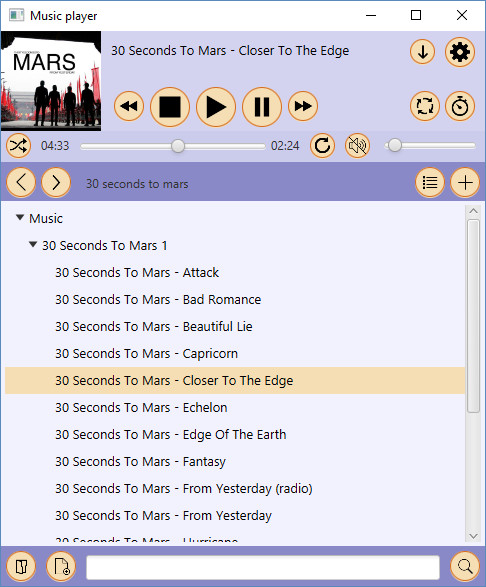Toggle shuffle mode
The image size is (486, 587).
pos(18,146)
